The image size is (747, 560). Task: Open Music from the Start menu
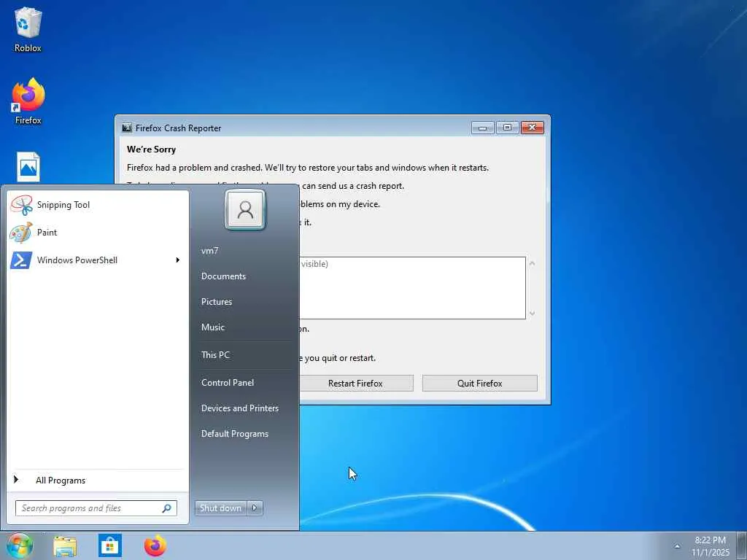tap(212, 327)
